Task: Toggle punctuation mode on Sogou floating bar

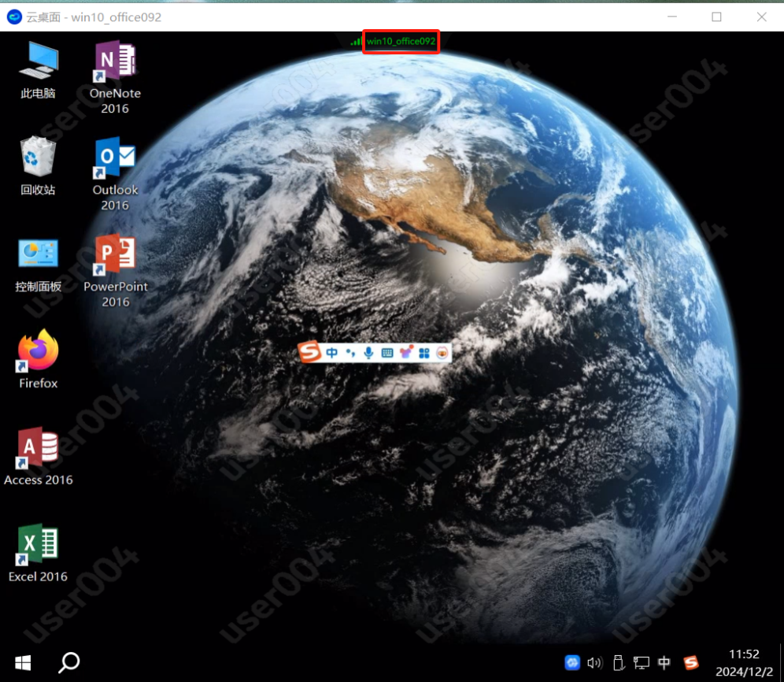Action: (350, 353)
